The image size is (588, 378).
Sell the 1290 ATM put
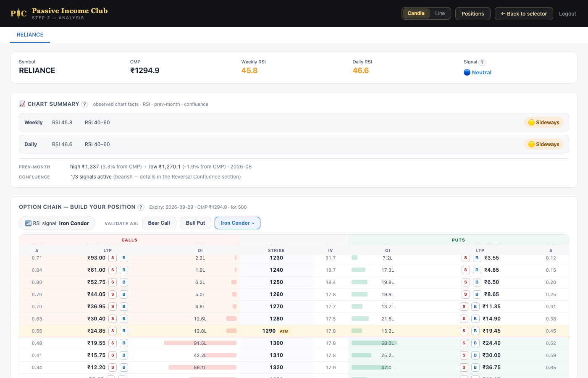[x=464, y=331]
